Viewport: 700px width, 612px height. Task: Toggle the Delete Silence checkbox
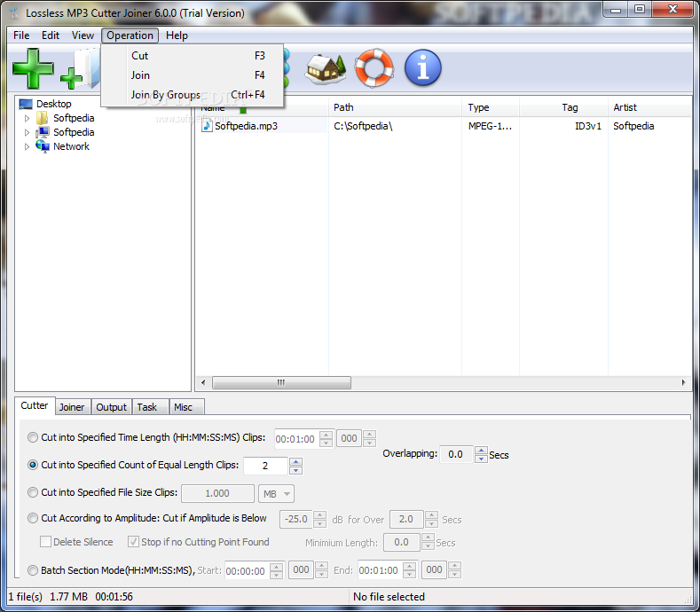click(x=45, y=542)
